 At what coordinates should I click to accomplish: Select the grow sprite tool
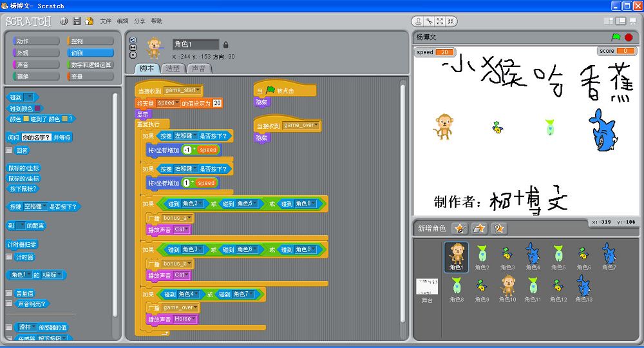440,21
